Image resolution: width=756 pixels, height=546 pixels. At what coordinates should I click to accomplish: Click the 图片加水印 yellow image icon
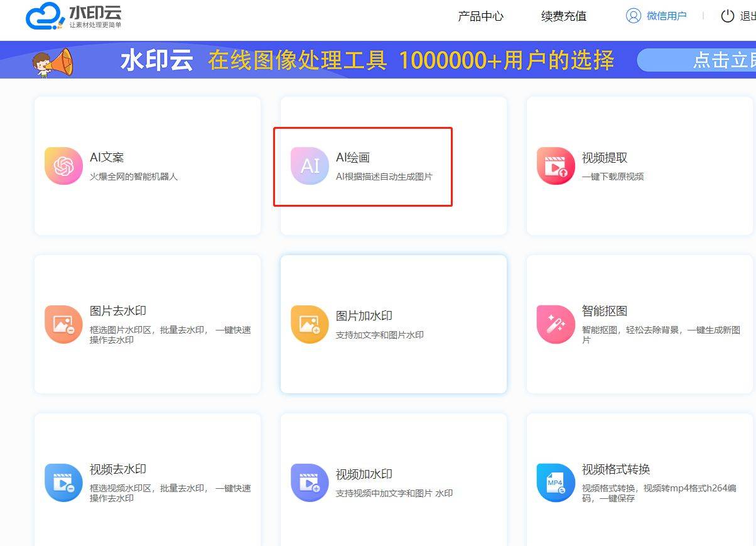pos(310,324)
